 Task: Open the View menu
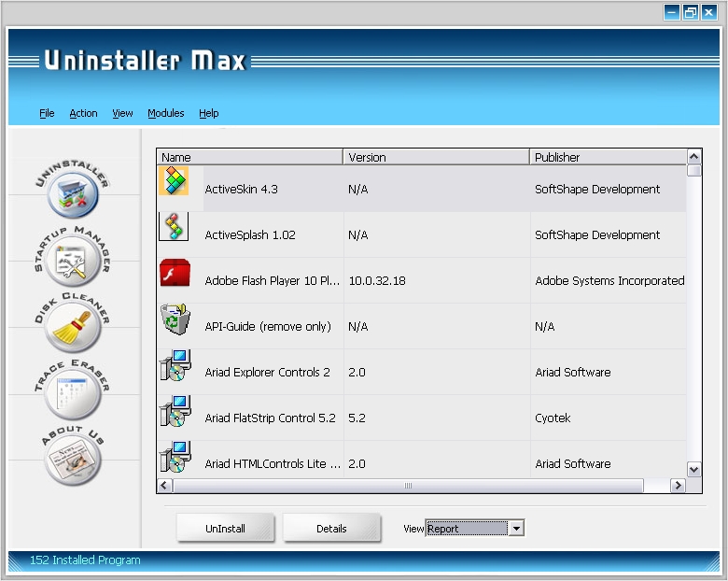click(122, 113)
